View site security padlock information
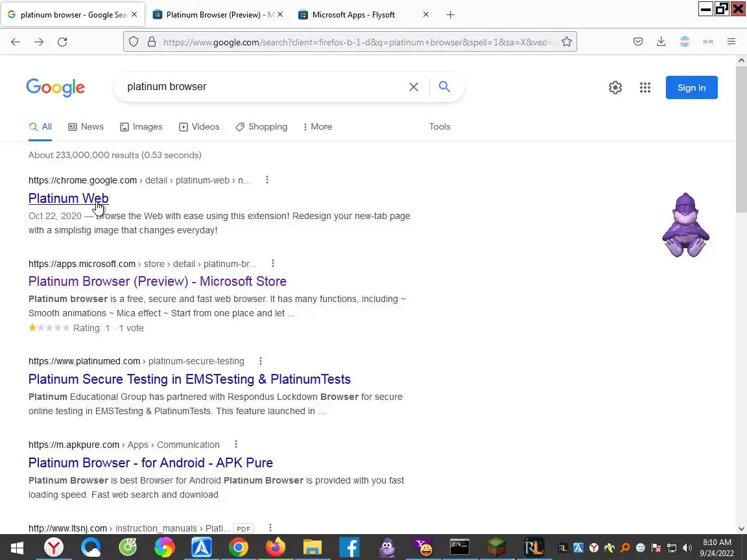Viewport: 747px width, 560px height. pos(152,42)
